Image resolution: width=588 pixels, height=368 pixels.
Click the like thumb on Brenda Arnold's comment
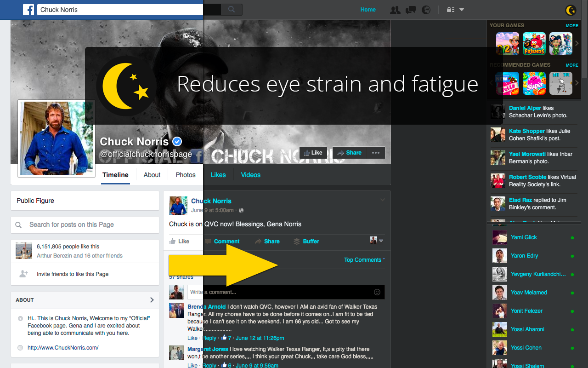(224, 338)
